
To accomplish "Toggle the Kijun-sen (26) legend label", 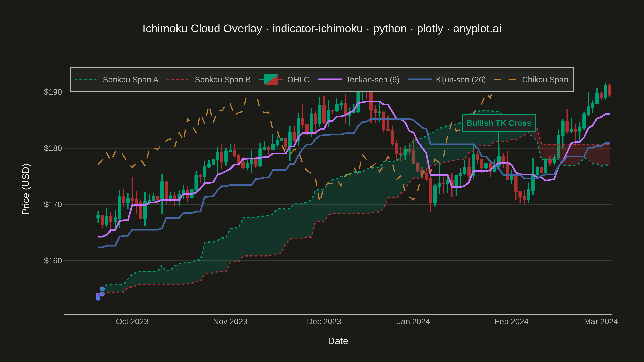I will 461,80.
